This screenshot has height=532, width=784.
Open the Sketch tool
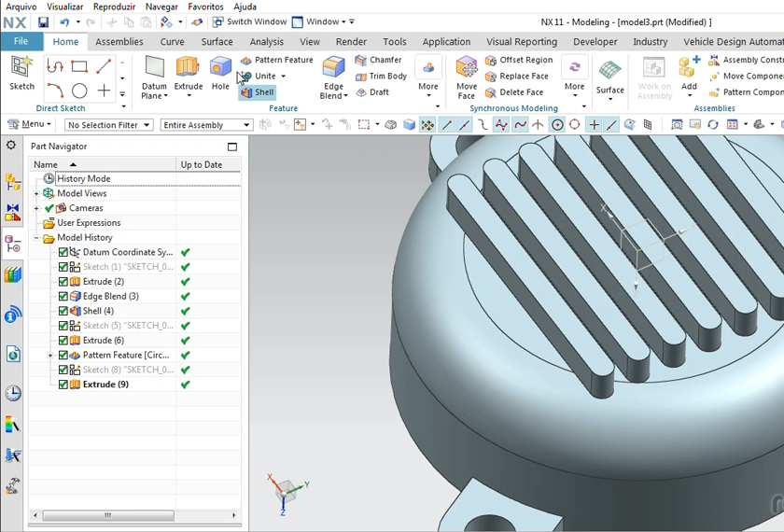pos(21,67)
